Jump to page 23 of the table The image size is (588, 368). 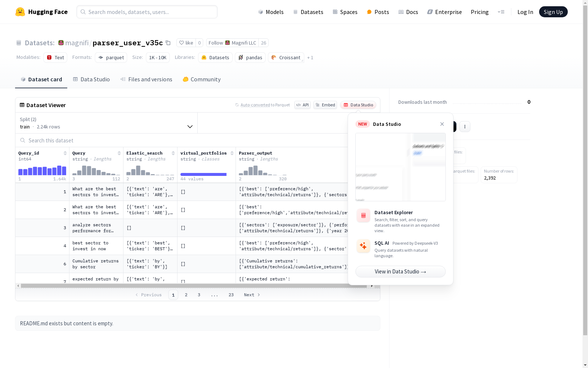coord(231,295)
